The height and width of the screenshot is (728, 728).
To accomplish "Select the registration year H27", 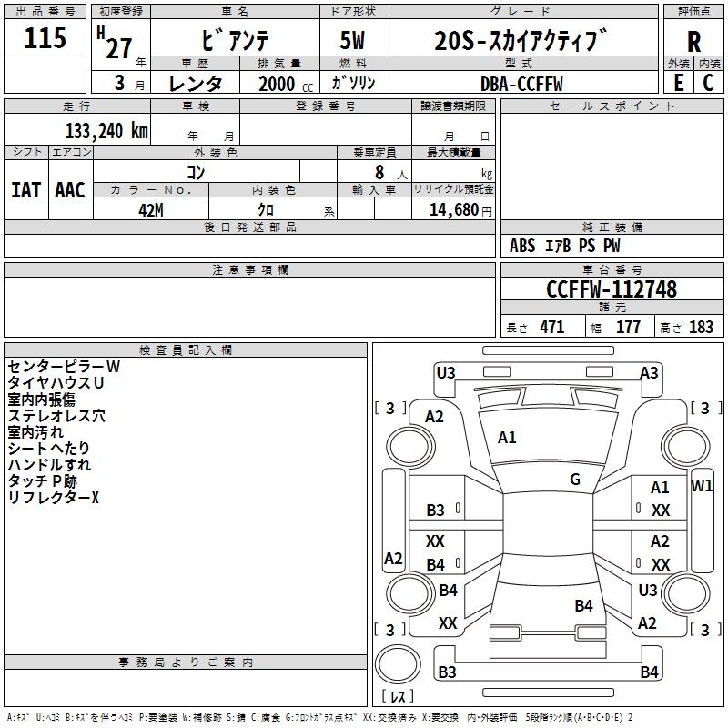I will [x=116, y=43].
